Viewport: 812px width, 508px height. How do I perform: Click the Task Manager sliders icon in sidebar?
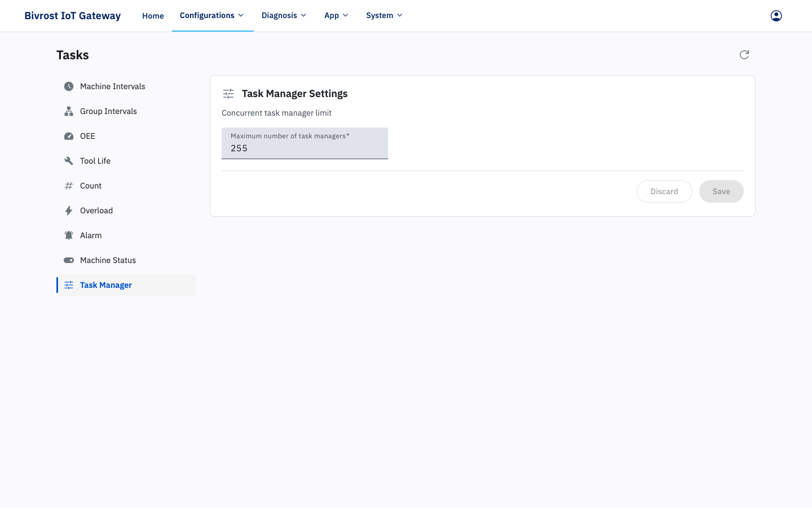(x=69, y=285)
